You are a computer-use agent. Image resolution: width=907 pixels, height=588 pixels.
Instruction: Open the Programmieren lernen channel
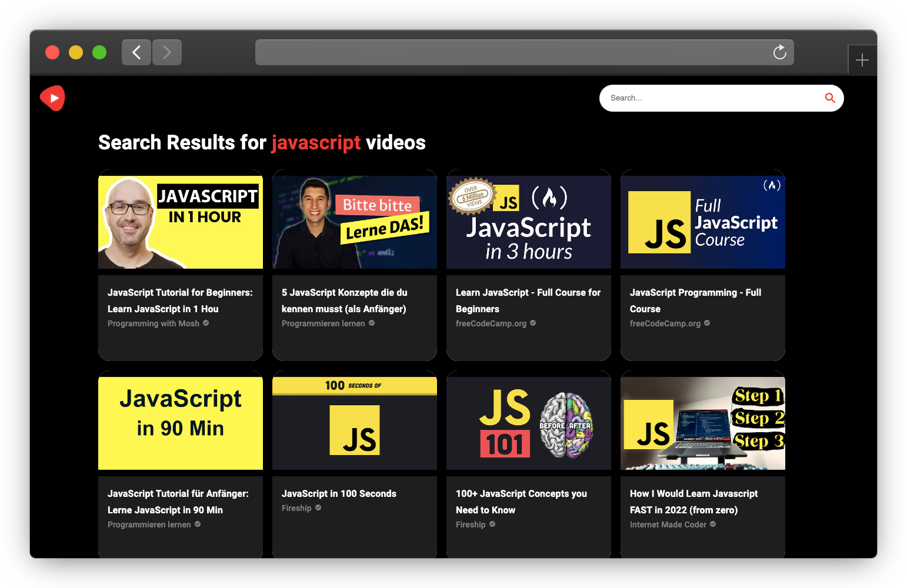pos(323,323)
